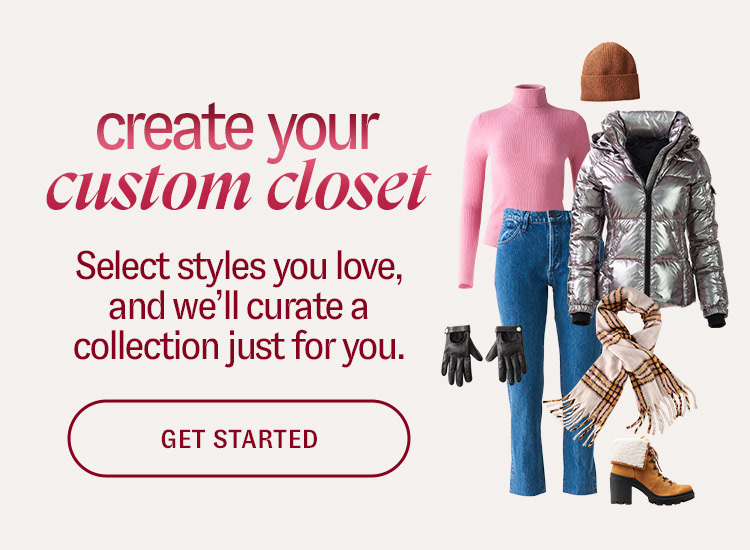
Task: Click the "custom closet" italic heading
Action: click(238, 187)
